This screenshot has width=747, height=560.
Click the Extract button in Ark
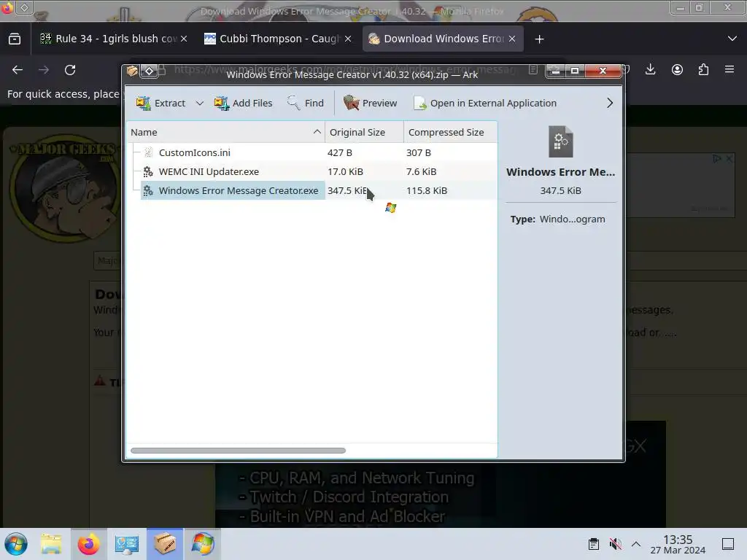pos(160,103)
